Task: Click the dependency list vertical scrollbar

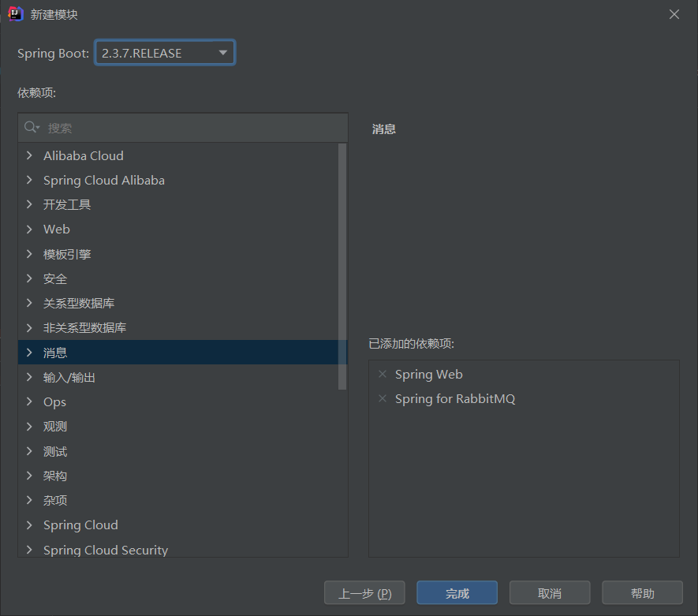Action: point(342,267)
